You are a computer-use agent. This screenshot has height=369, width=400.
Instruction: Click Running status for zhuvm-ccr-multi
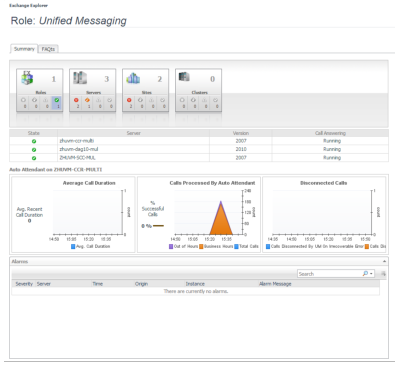pos(332,141)
